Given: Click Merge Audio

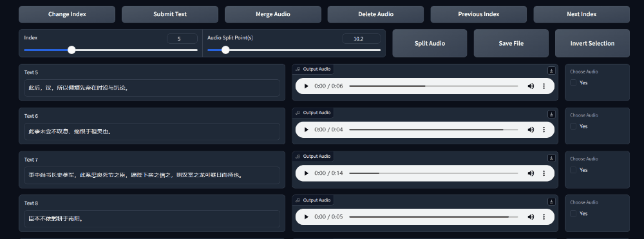Looking at the screenshot, I should click(x=272, y=14).
